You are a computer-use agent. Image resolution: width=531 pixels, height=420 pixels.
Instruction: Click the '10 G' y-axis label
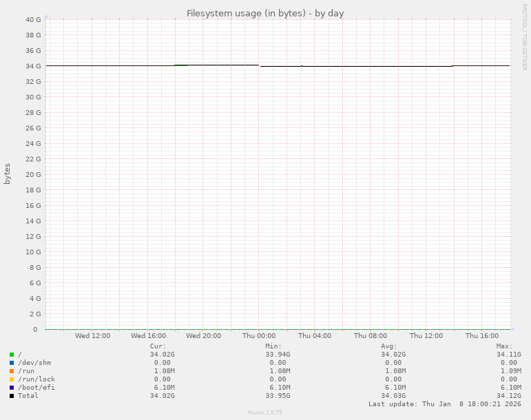tap(33, 252)
